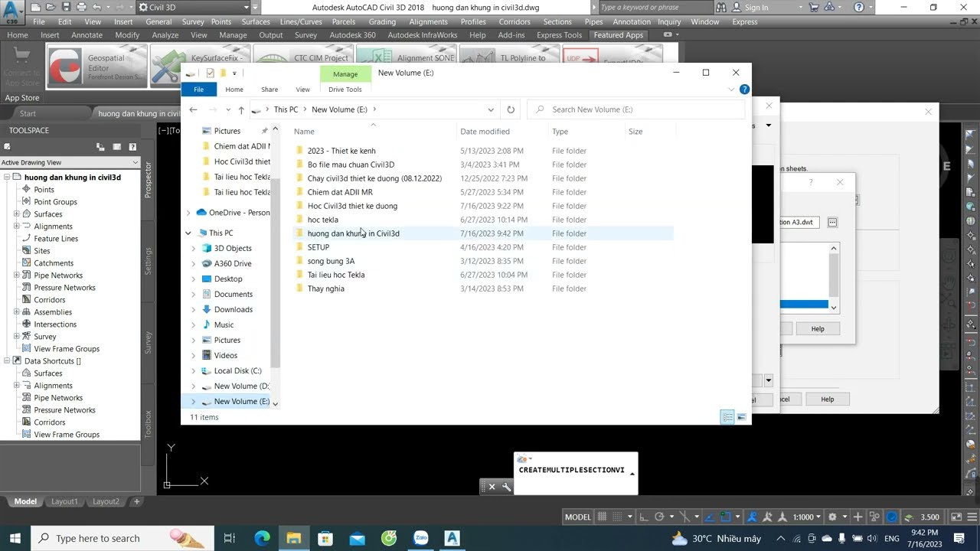This screenshot has height=551, width=980.
Task: Expand the Surfaces node in Toolspace Prospector
Action: coord(17,214)
